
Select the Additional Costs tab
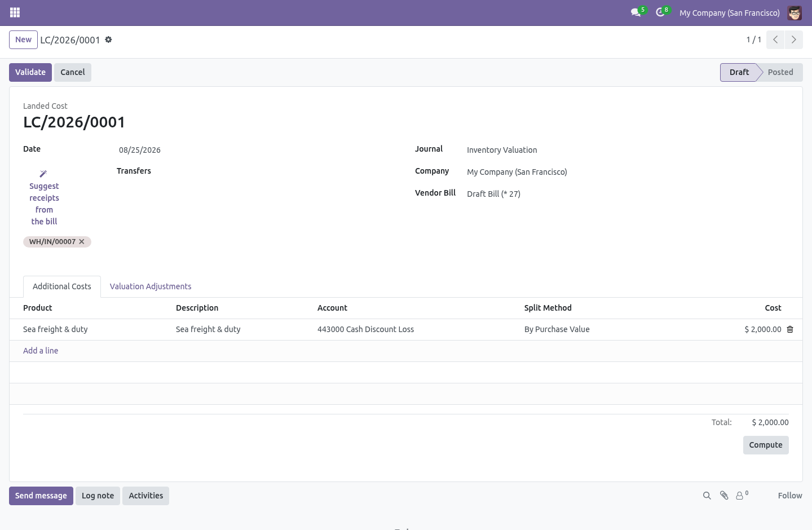62,286
